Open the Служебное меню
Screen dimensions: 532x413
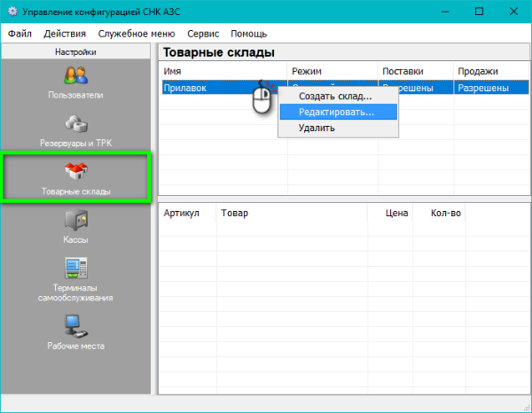(137, 34)
